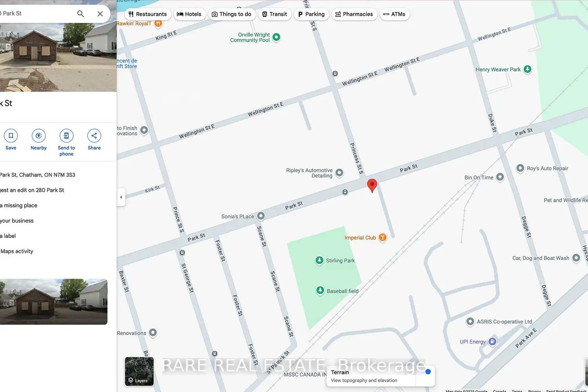The image size is (588, 392).
Task: Run the search with the magnifying glass icon
Action: pos(80,13)
